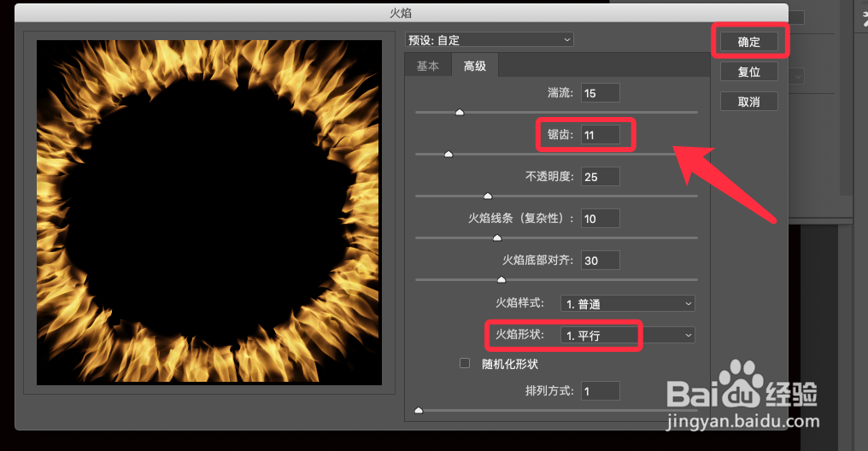Click the 湍流 label text

pyautogui.click(x=560, y=93)
